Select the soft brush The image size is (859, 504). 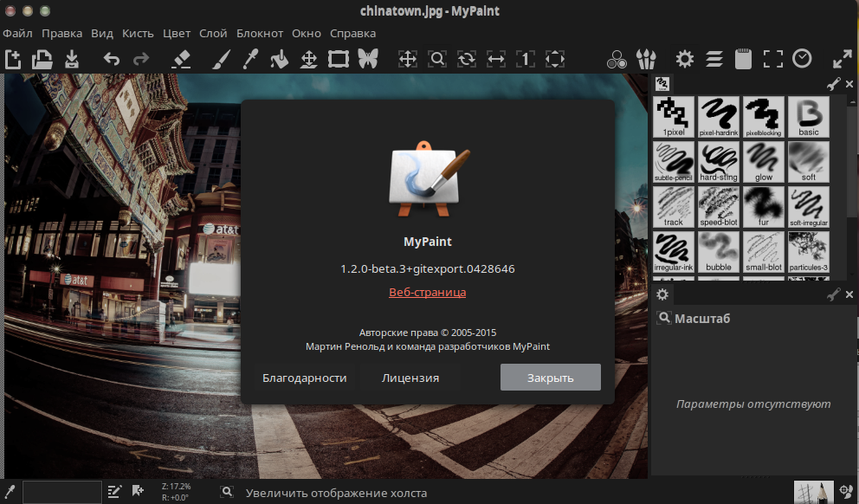coord(809,162)
